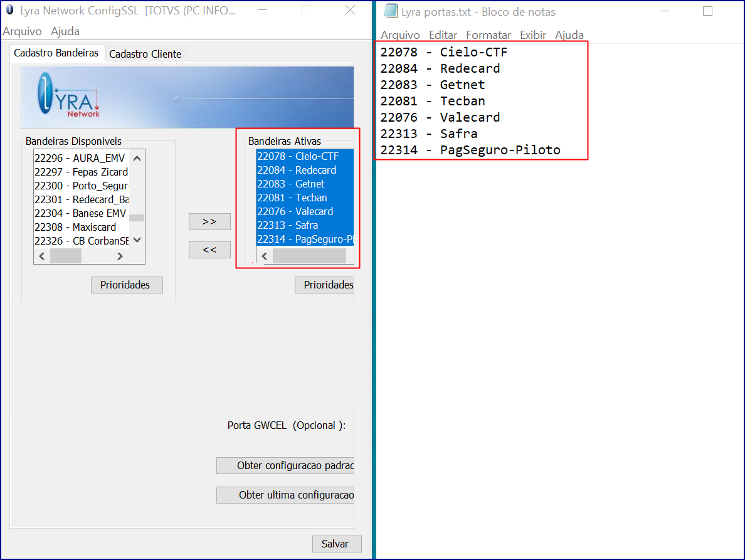
Task: Click vertical scrollbar thumb of available list
Action: tap(137, 218)
